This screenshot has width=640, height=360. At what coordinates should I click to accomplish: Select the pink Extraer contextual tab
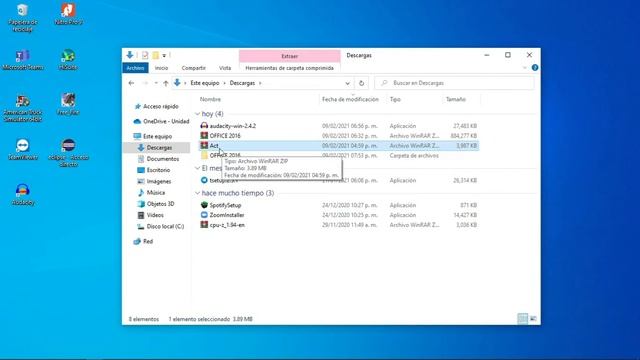point(289,56)
